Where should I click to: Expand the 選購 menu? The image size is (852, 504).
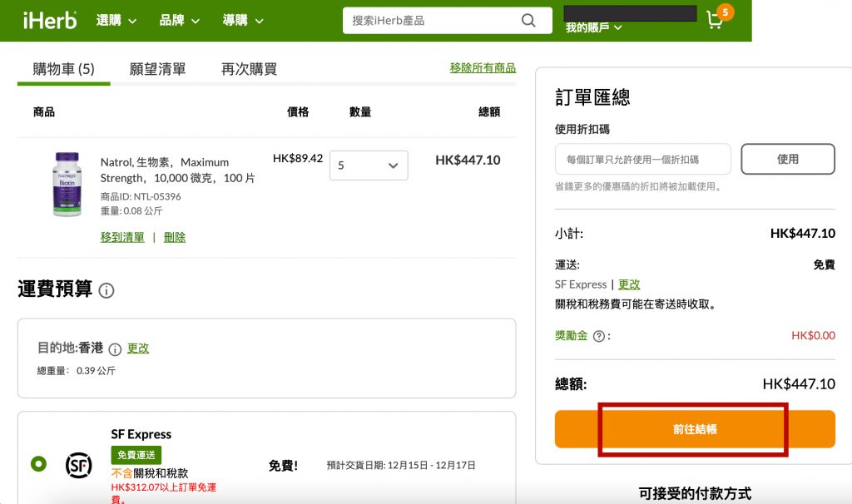(x=116, y=20)
